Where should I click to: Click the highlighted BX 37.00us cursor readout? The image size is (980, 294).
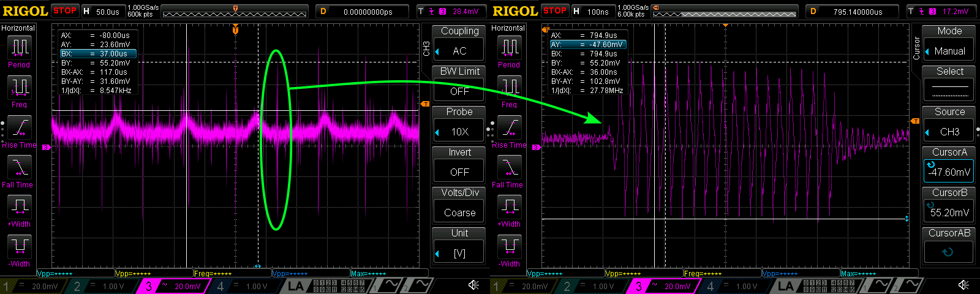[x=98, y=54]
